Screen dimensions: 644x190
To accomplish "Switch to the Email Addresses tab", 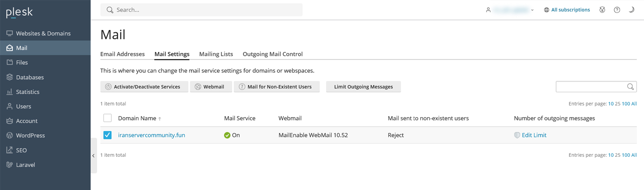I will 122,54.
